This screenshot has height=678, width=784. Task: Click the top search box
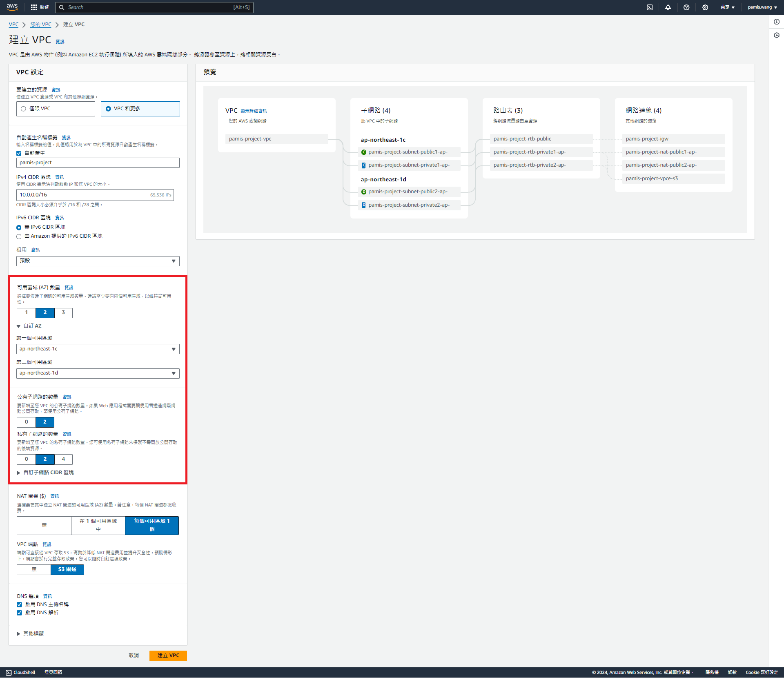(154, 7)
